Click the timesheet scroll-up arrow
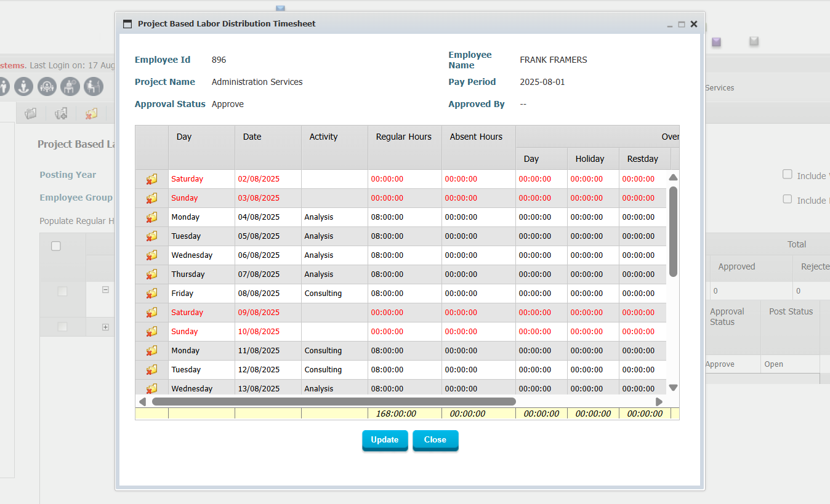The image size is (830, 504). 673,177
